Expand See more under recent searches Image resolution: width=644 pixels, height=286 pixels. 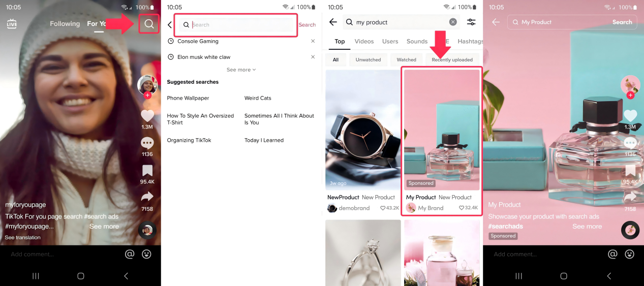click(241, 70)
